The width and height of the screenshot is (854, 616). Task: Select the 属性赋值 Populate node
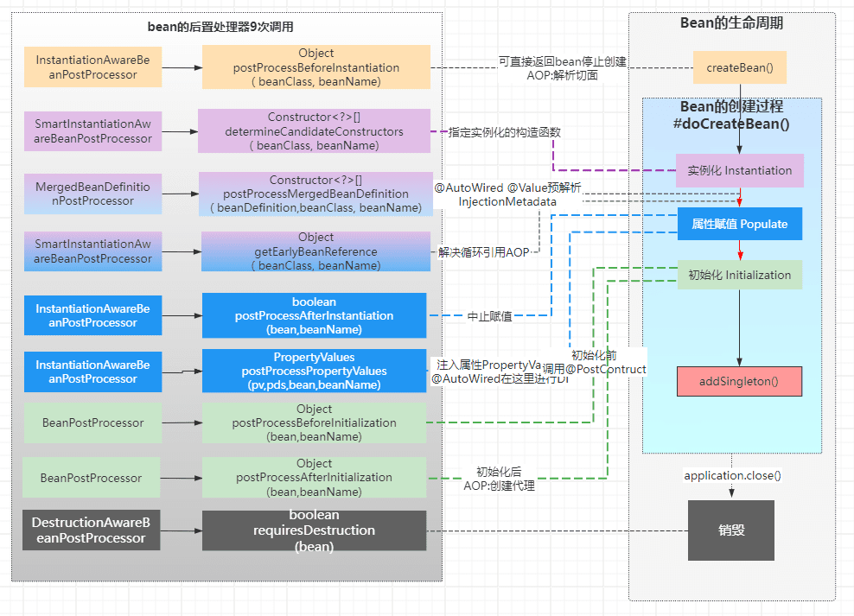pyautogui.click(x=740, y=224)
